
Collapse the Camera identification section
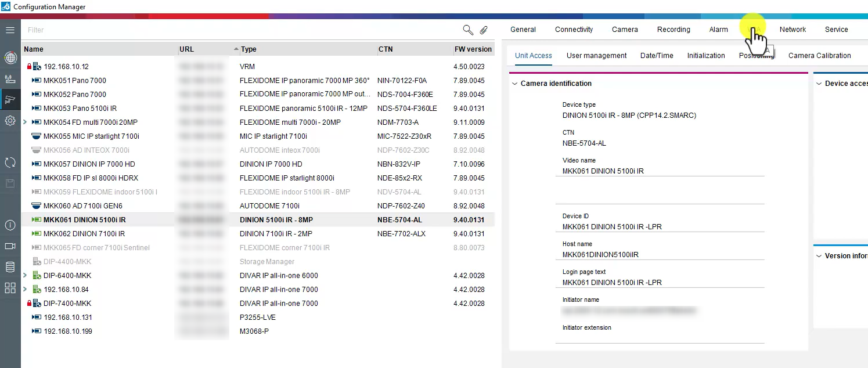514,84
